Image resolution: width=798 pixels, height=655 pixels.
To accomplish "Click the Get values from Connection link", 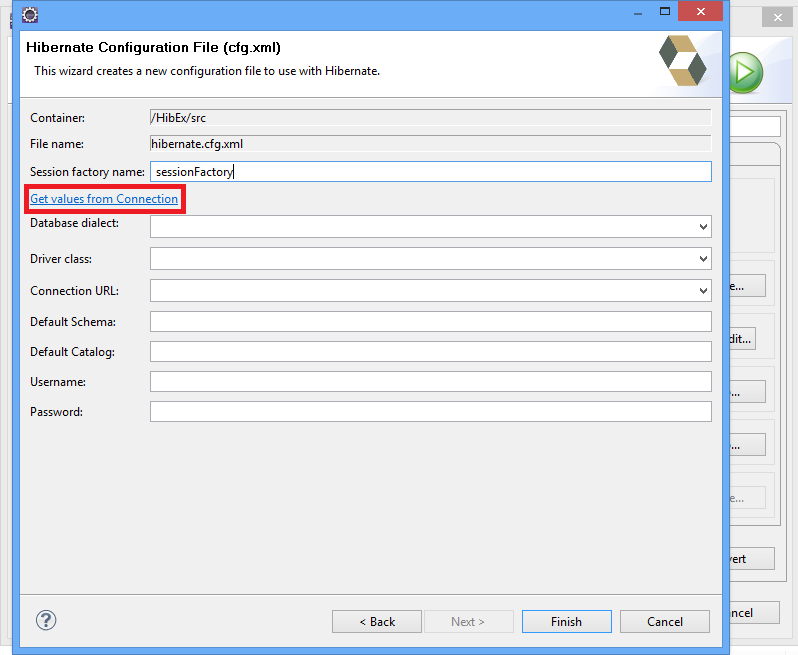I will point(104,199).
